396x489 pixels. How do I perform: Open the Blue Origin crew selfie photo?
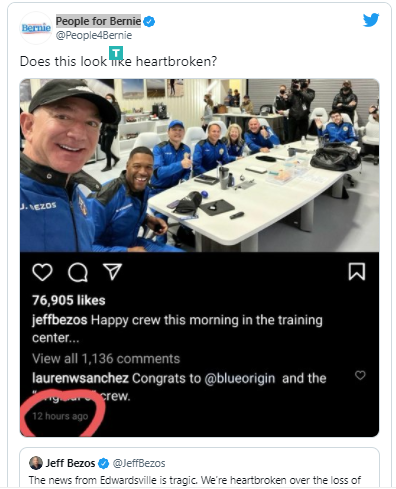(x=199, y=165)
